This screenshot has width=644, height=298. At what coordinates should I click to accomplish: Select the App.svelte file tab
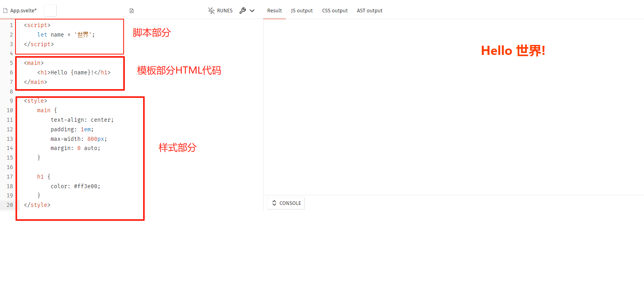[x=23, y=11]
